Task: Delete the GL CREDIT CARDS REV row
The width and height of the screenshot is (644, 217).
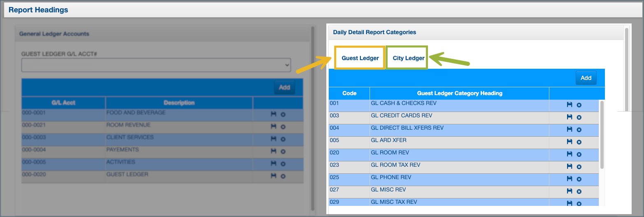Action: pos(579,118)
